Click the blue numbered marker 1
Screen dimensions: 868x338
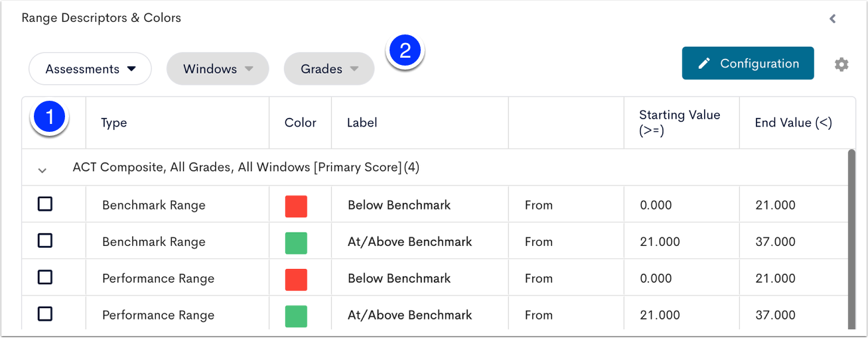[x=50, y=118]
